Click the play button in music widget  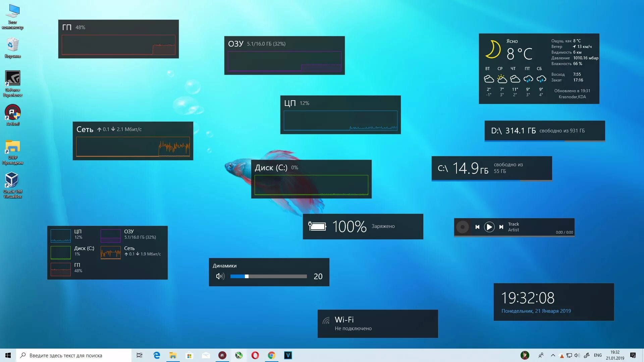pos(489,227)
